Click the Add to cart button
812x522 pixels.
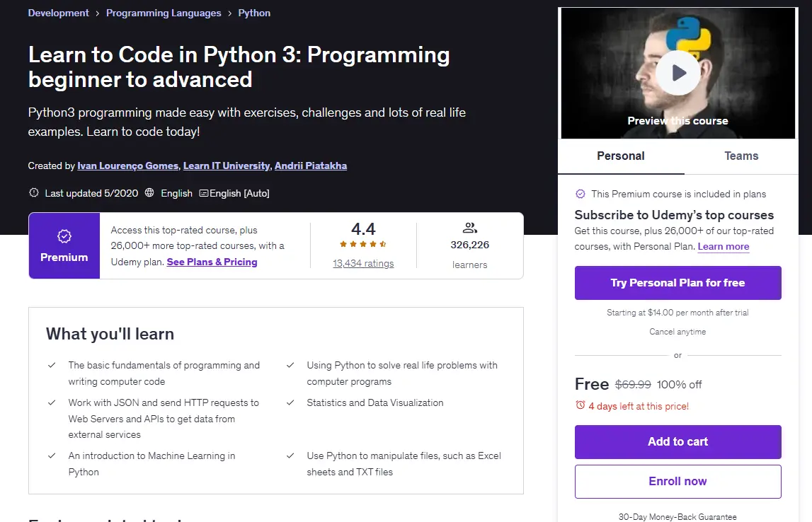click(x=678, y=442)
